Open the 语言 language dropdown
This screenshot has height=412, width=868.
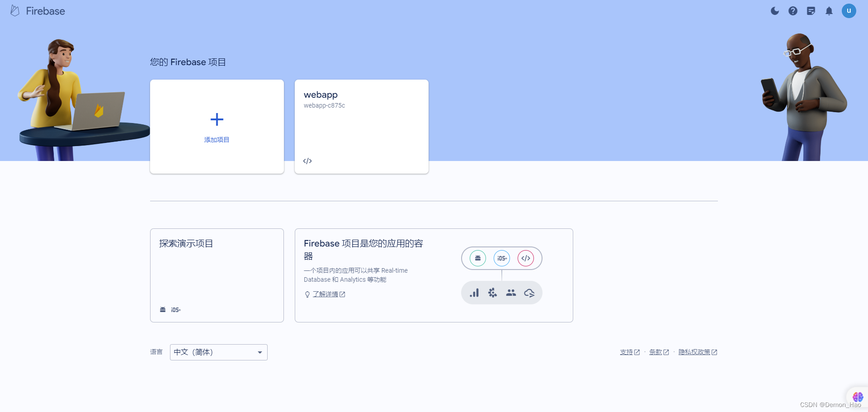(219, 352)
